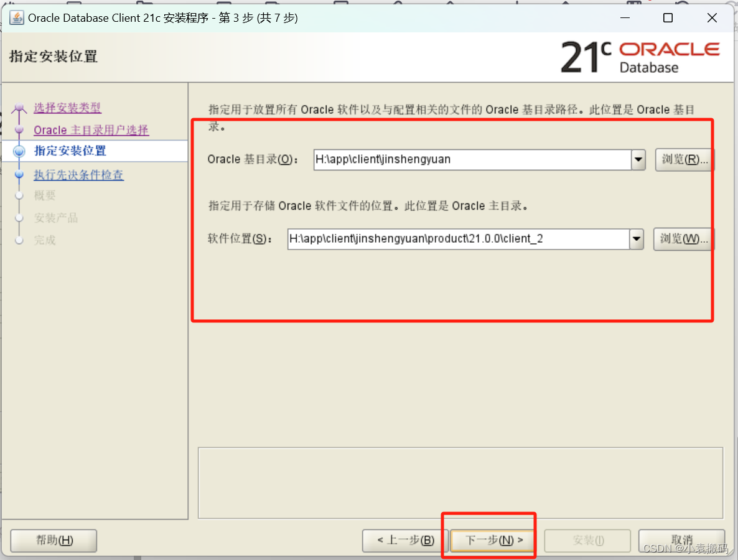738x560 pixels.
Task: Click 浏览(R) button for Oracle base
Action: click(684, 159)
